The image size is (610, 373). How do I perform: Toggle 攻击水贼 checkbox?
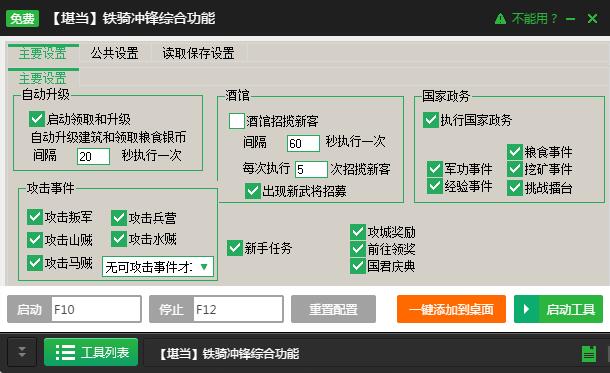pyautogui.click(x=119, y=239)
